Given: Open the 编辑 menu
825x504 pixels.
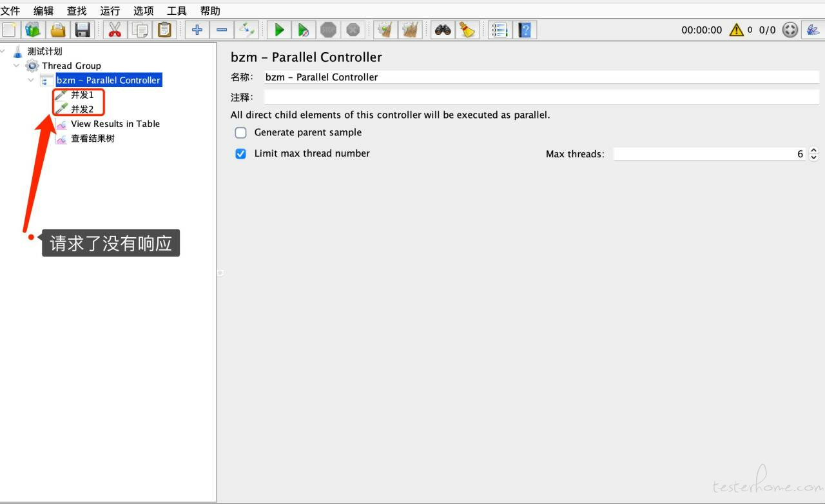Looking at the screenshot, I should (44, 10).
